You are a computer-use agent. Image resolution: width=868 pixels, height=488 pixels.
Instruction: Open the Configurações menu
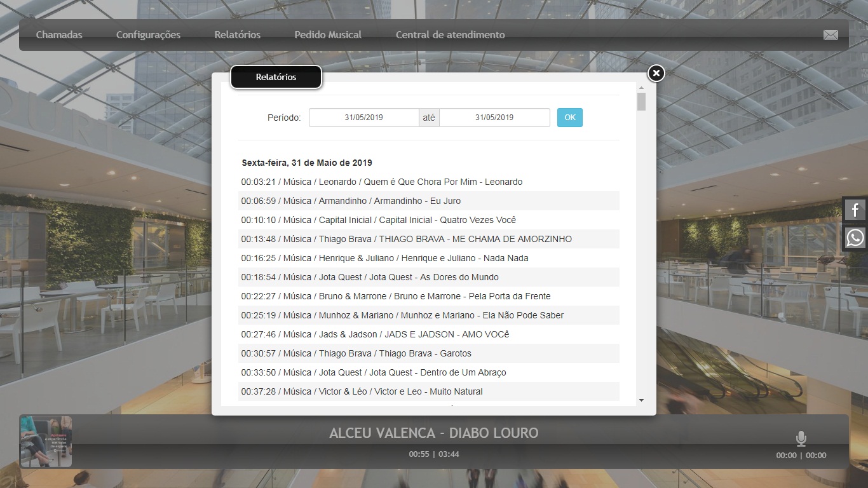148,35
